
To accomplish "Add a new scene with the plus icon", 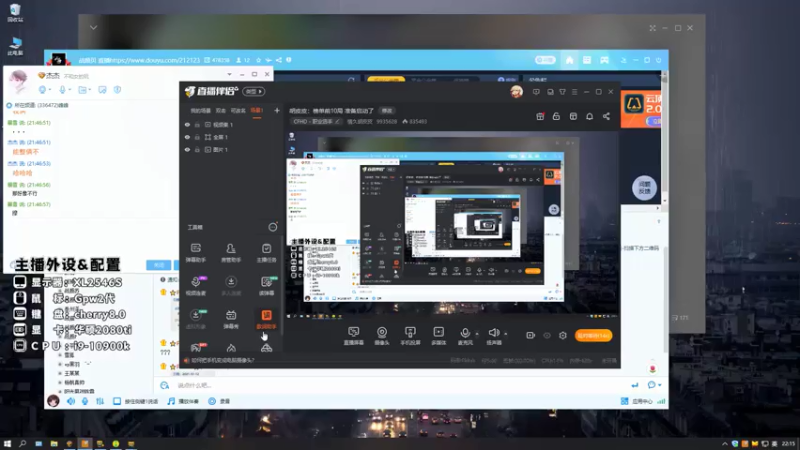I will [277, 110].
